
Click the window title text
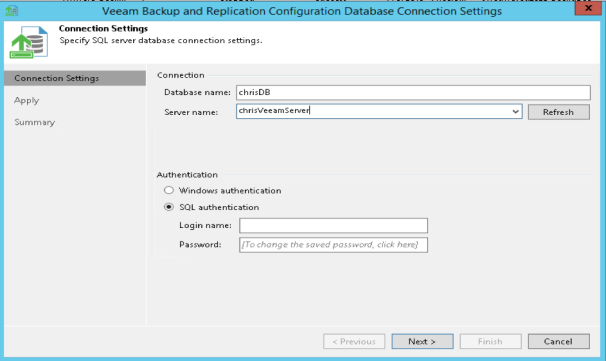coord(302,11)
